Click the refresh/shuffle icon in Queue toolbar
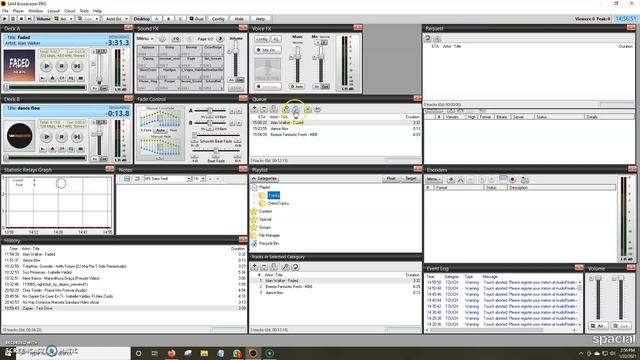640x360 pixels. (x=296, y=109)
